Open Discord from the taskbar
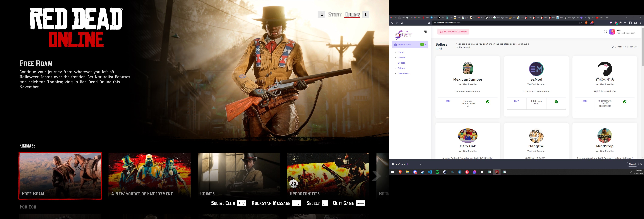The width and height of the screenshot is (644, 219). pos(415,172)
